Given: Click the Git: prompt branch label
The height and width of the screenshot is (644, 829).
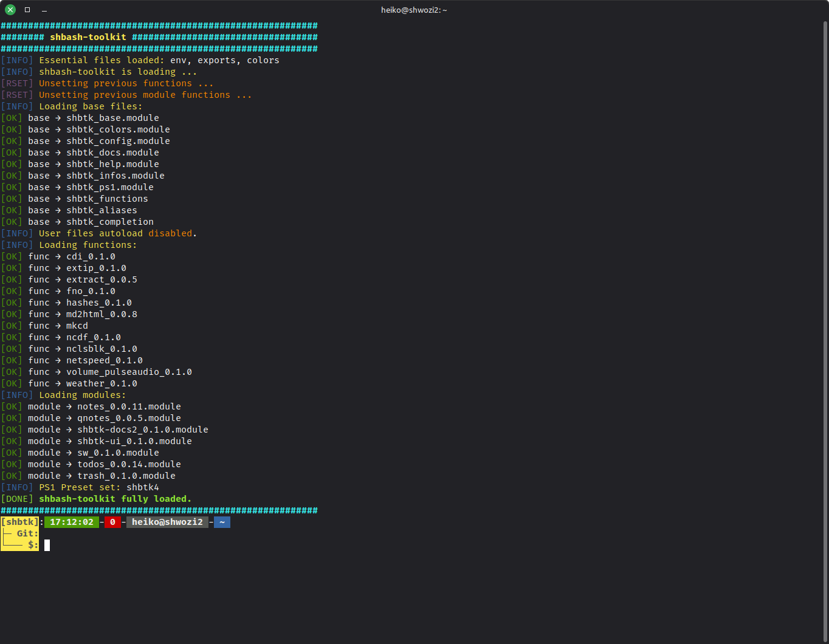Looking at the screenshot, I should point(27,533).
